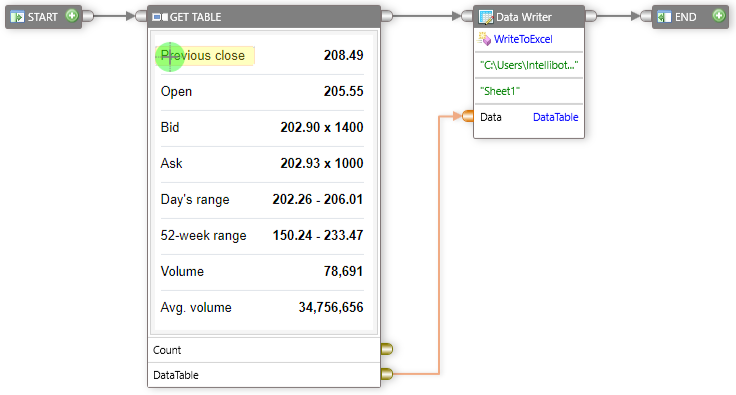Click the WriteToExcel method icon
Screen dimensions: 736x395
click(485, 39)
